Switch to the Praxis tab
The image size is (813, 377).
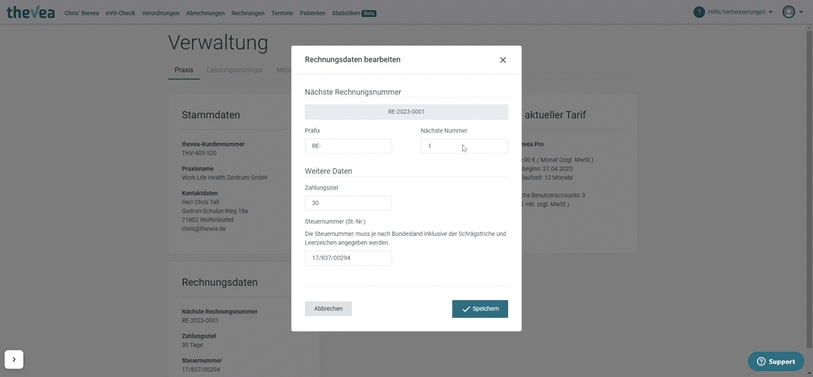(x=184, y=69)
